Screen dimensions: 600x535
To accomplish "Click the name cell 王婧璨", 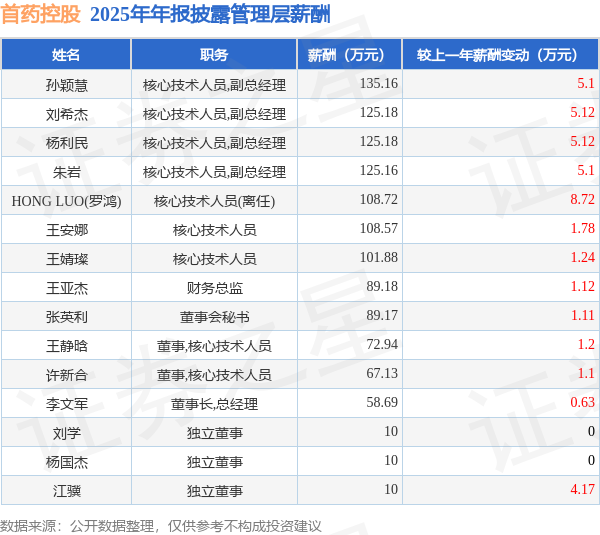I will click(67, 259).
